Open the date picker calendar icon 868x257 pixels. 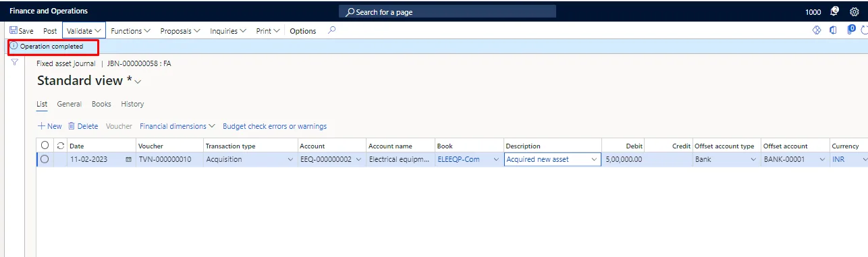coord(128,160)
